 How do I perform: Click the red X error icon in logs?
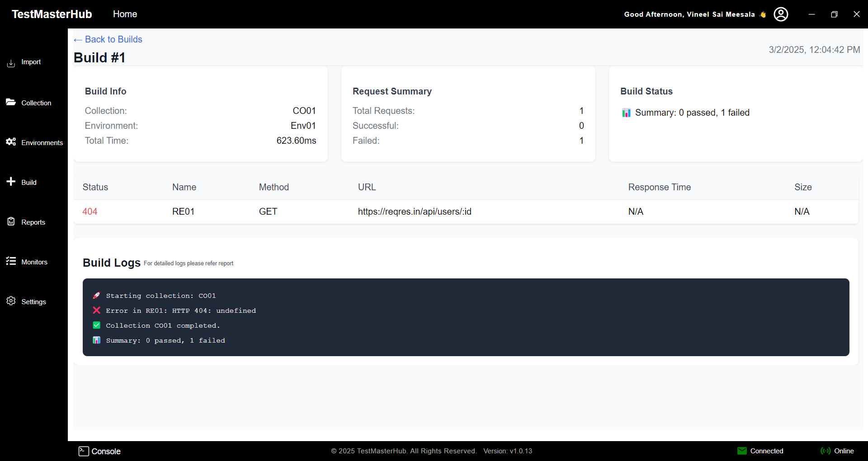96,310
